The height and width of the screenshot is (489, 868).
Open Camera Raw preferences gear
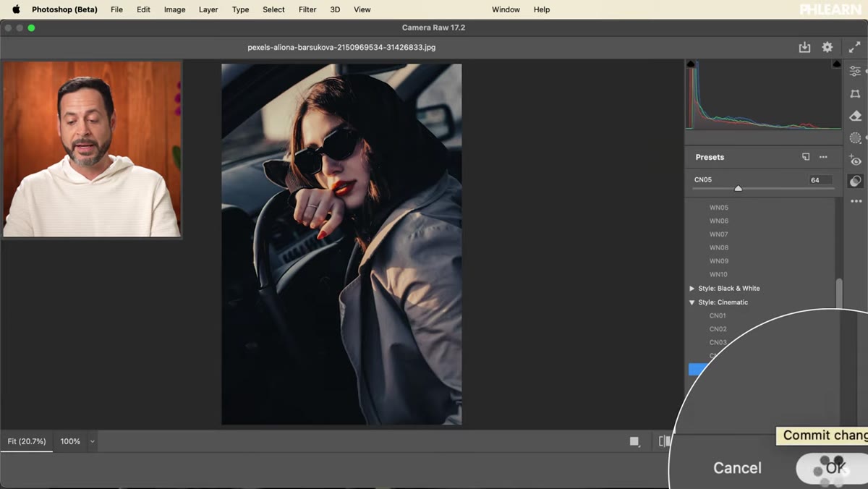827,47
